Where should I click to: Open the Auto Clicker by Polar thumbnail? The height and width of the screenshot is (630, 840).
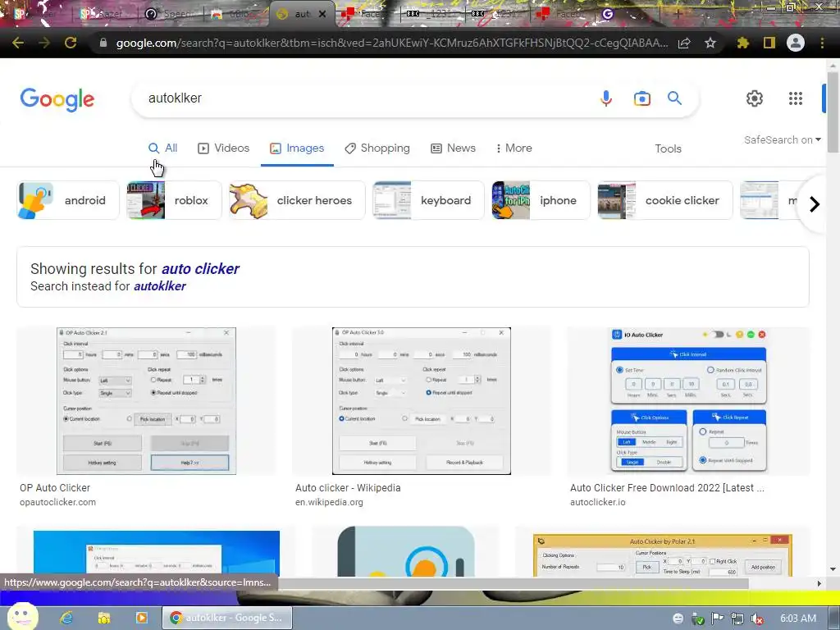(x=663, y=555)
